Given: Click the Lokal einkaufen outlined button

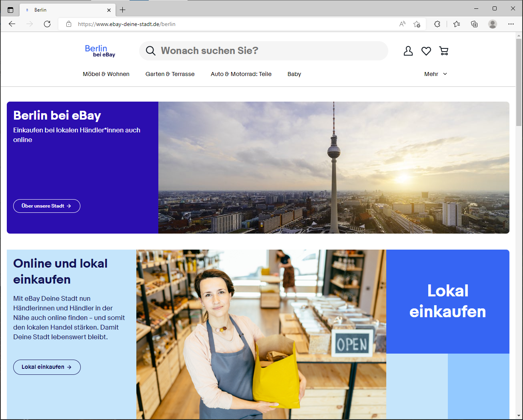Looking at the screenshot, I should coord(47,367).
